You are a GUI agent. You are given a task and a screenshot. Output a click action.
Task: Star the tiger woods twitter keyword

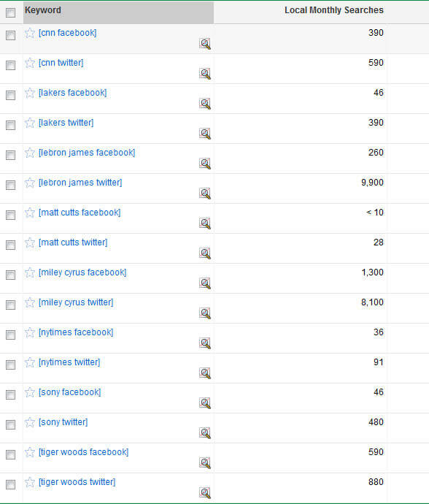coord(29,482)
